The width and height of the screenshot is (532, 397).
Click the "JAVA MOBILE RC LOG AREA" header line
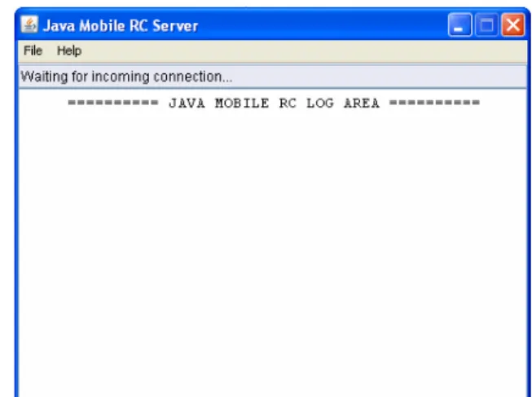point(274,103)
